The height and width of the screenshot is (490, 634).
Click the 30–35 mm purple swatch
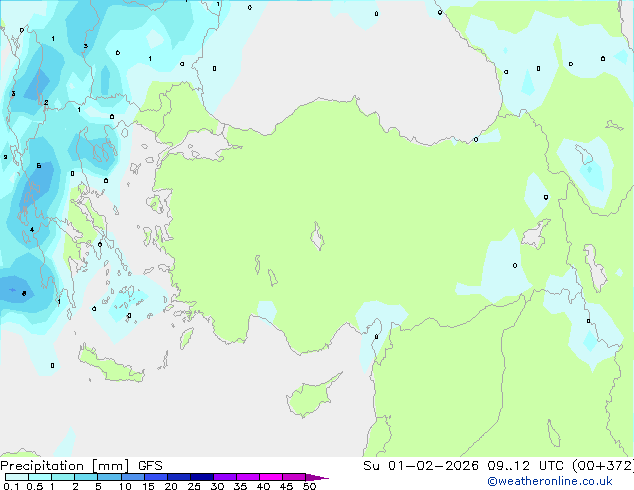click(225, 477)
